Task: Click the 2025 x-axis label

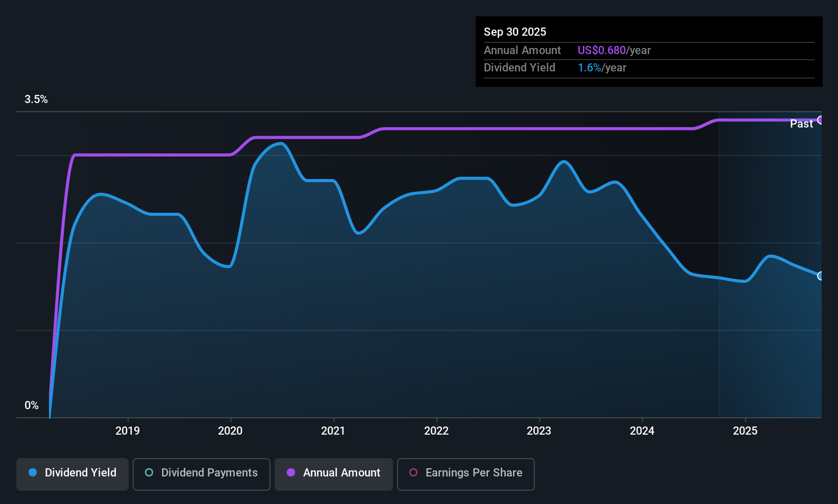Action: 745,431
